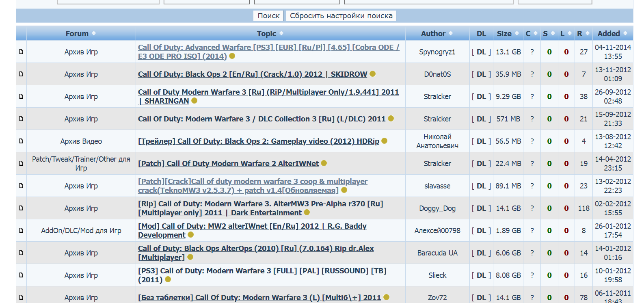Click the document icon in the Patch/Tweak/Trainer row
Image resolution: width=644 pixels, height=303 pixels.
coord(21,163)
